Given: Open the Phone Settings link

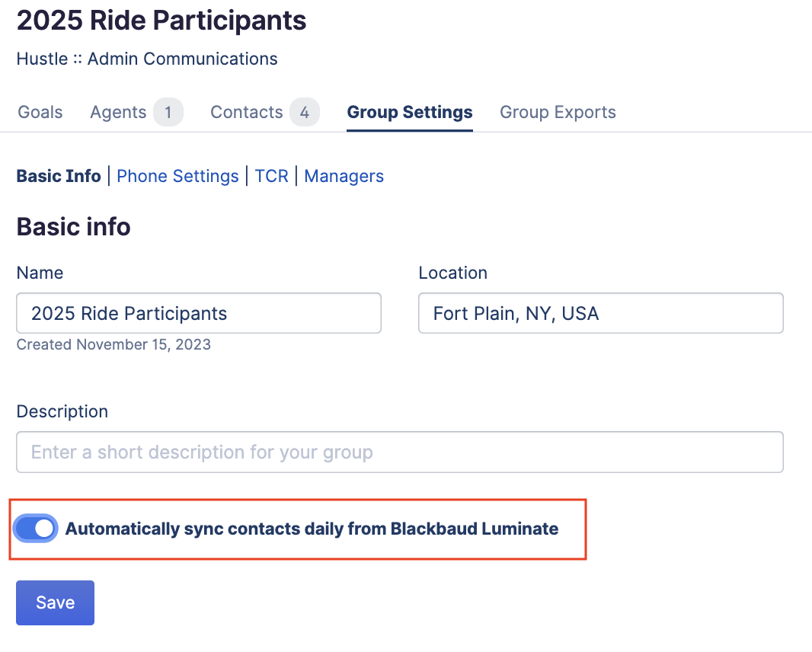Looking at the screenshot, I should pos(177,176).
